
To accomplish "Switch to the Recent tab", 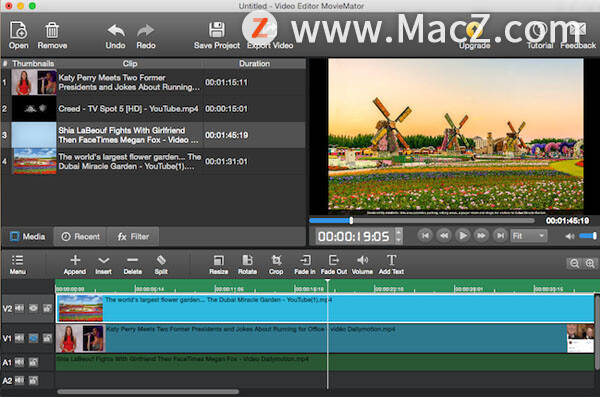I will (81, 237).
